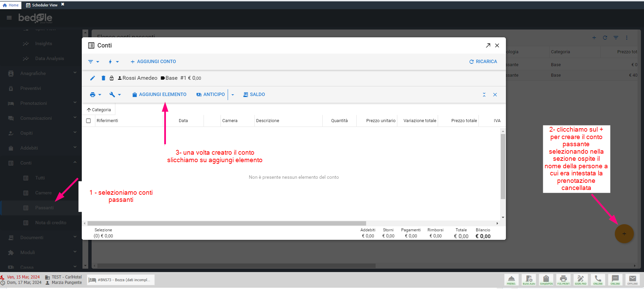Open the SIGN.PAD icon in bottom bar
This screenshot has height=289, width=644.
click(581, 280)
